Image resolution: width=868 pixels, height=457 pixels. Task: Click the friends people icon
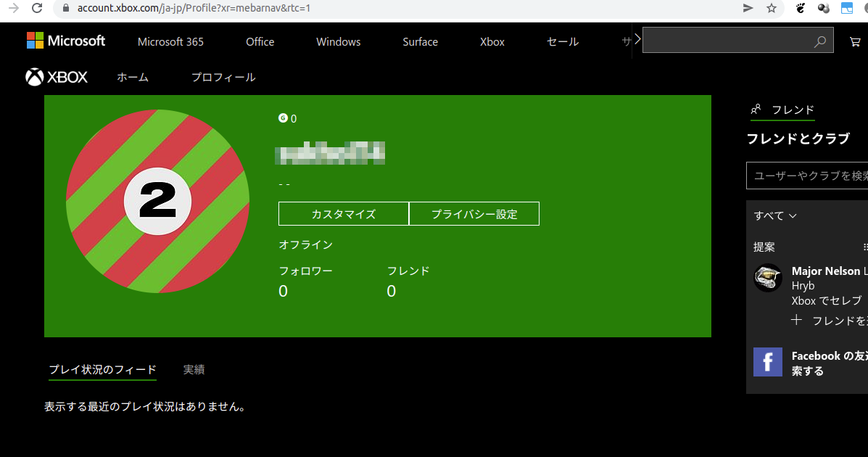tap(756, 109)
